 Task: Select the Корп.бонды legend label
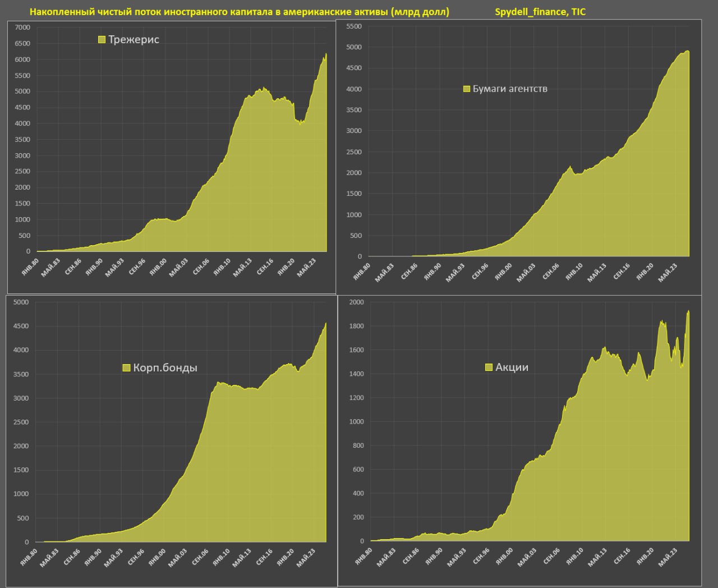pos(165,368)
